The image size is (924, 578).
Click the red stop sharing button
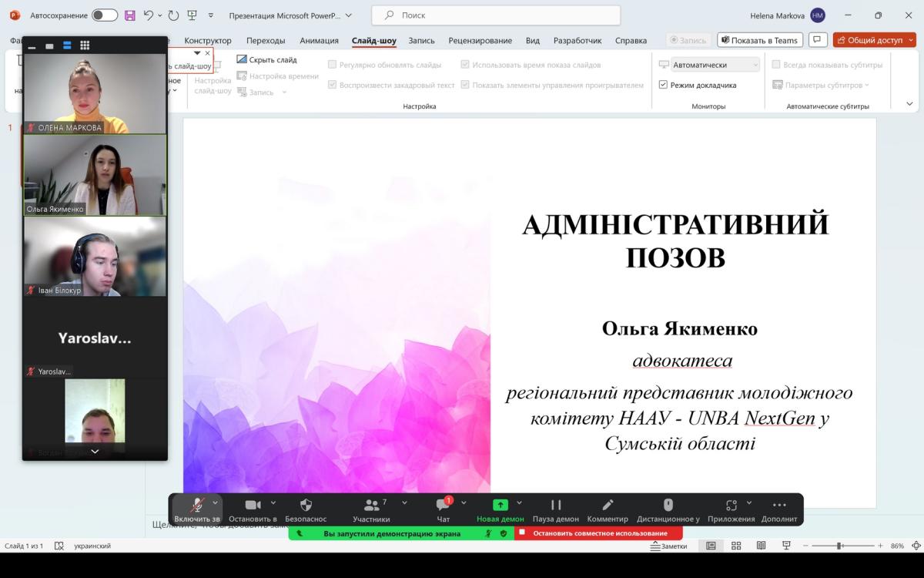[598, 533]
